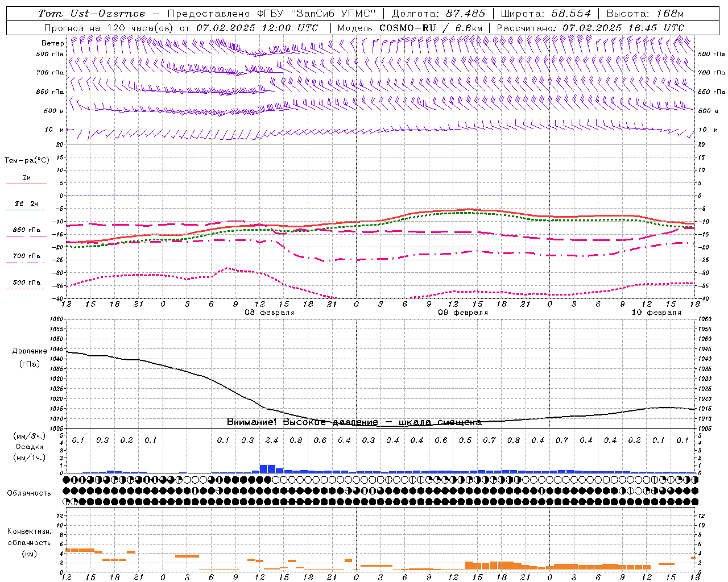
Task: Click the 500 м wind level label on left
Action: click(x=55, y=111)
